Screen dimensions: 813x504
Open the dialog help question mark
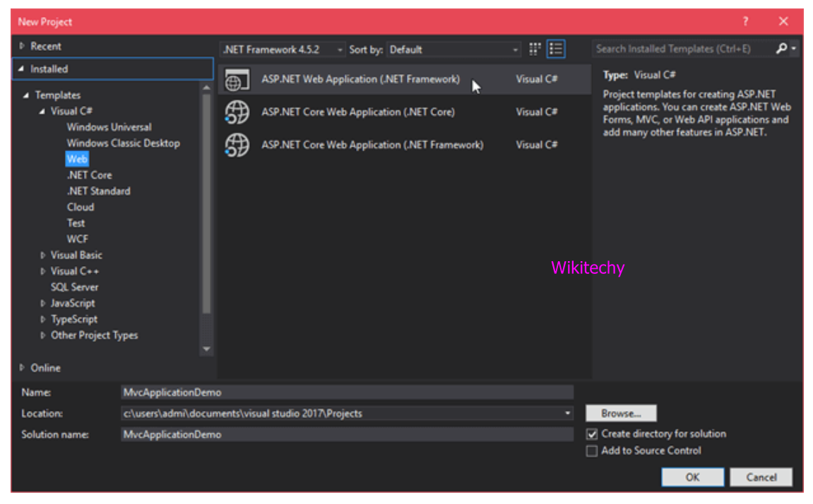tap(745, 22)
